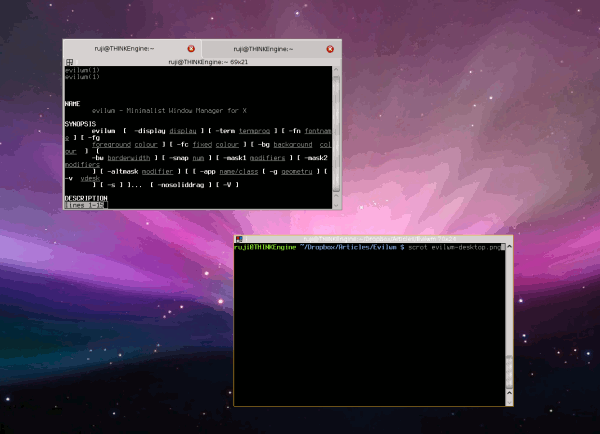Switch to the inactive second ruji@THINKEngine tab

(x=263, y=49)
